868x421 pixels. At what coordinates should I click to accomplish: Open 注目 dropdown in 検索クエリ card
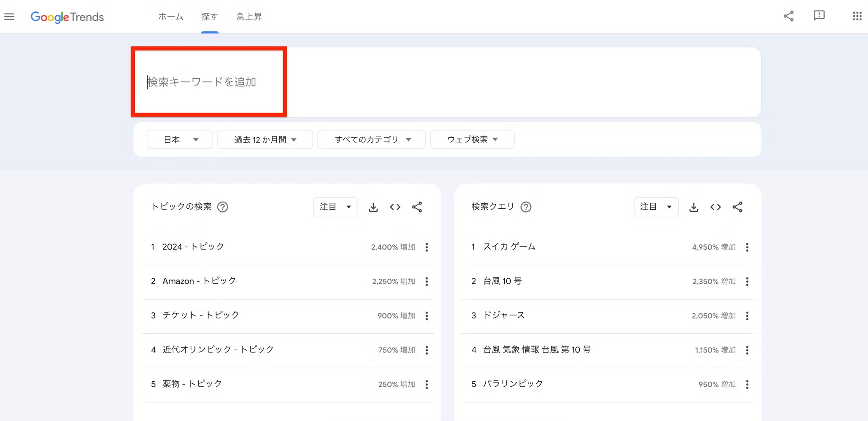(x=656, y=207)
